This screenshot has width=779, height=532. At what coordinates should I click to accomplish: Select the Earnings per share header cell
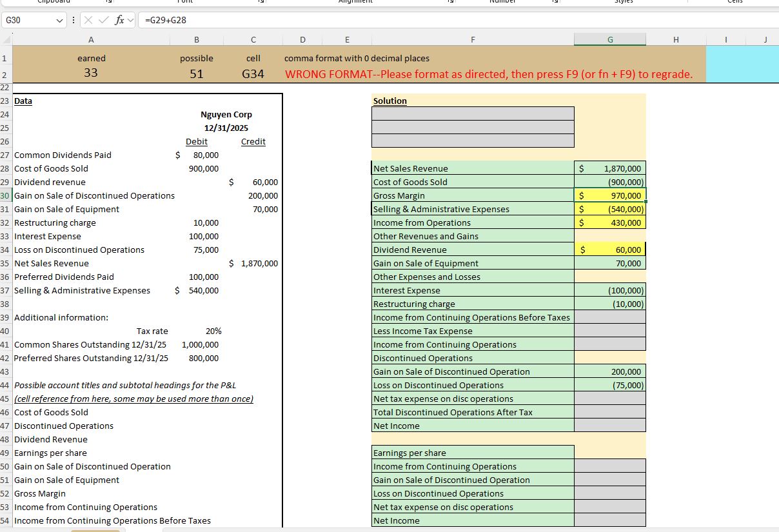[x=471, y=453]
